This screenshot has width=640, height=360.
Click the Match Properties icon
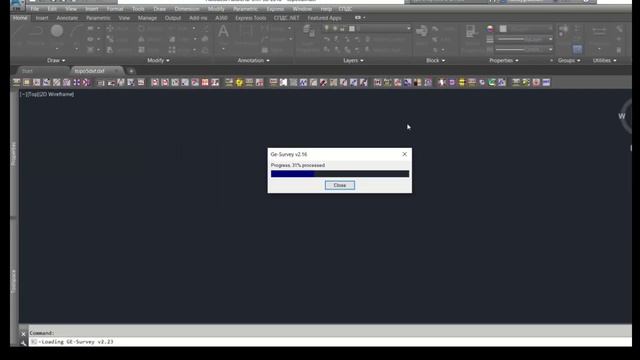(470, 31)
